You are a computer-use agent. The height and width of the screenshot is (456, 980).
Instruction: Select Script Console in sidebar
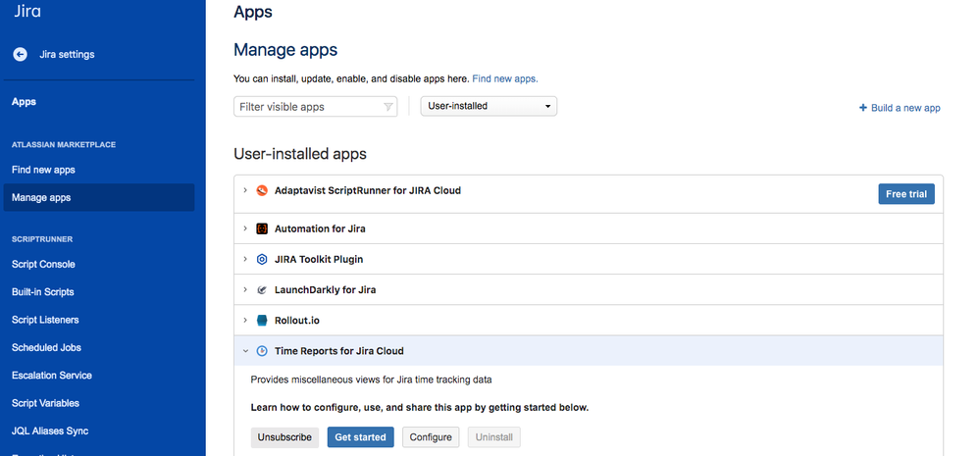[43, 264]
